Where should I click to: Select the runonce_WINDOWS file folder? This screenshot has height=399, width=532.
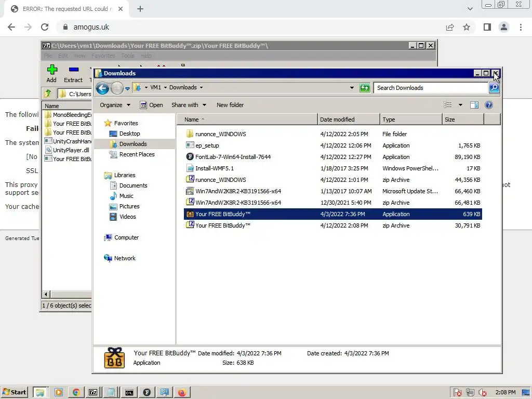click(x=333, y=134)
